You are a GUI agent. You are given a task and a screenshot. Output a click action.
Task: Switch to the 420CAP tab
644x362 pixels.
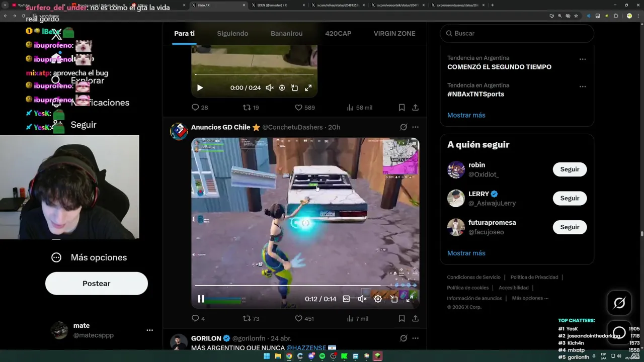(338, 34)
